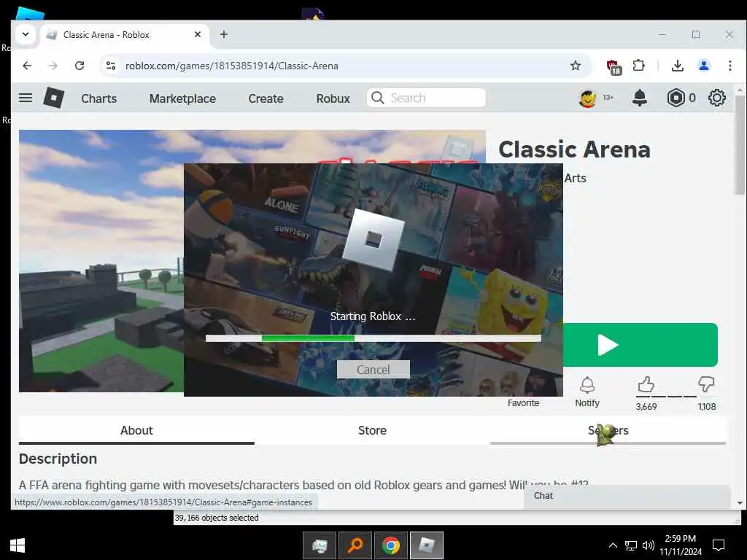
Task: Go forward in browser history
Action: [x=53, y=66]
